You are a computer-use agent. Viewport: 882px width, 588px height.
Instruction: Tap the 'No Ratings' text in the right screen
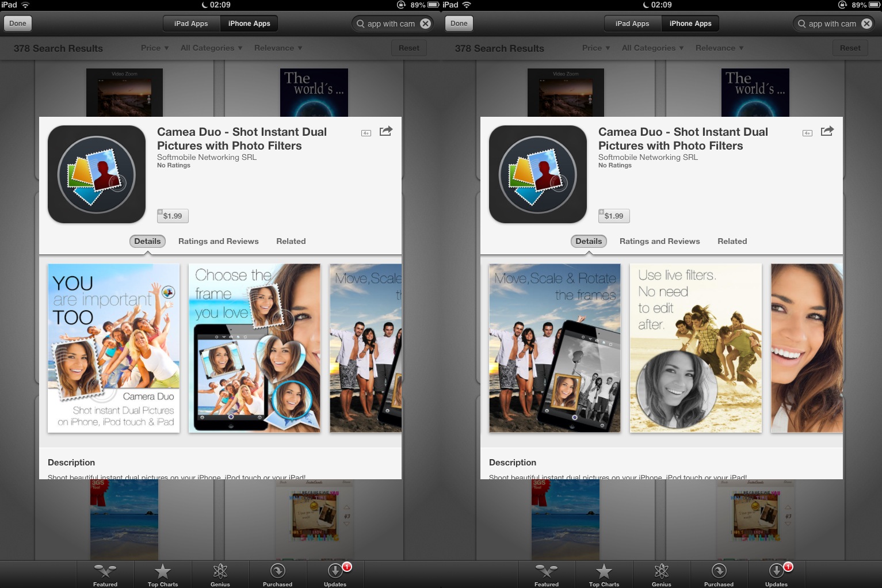coord(615,166)
